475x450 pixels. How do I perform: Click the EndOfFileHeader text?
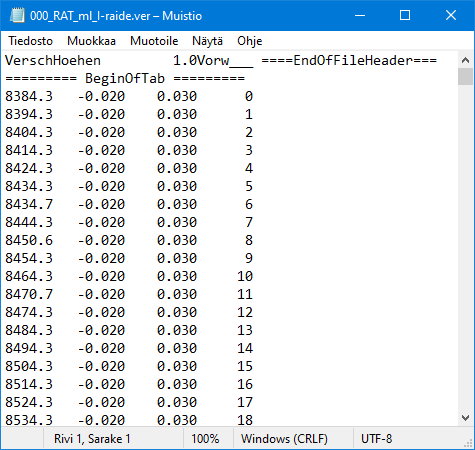tap(349, 61)
